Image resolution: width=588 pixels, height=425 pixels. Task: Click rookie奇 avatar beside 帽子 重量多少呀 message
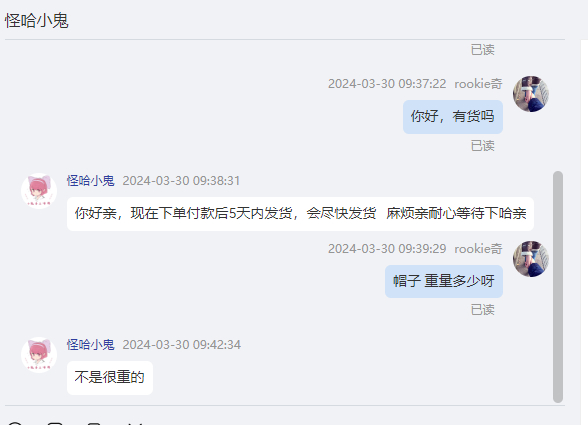point(531,259)
